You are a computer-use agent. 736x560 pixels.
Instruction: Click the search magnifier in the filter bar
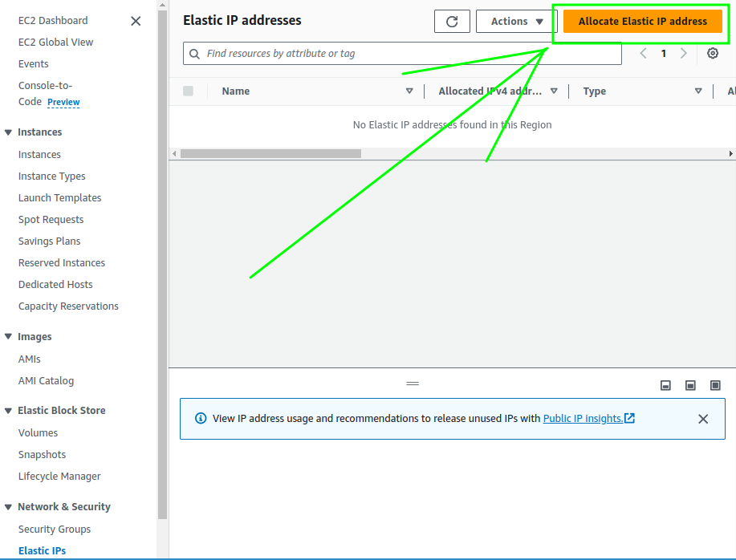pyautogui.click(x=193, y=53)
